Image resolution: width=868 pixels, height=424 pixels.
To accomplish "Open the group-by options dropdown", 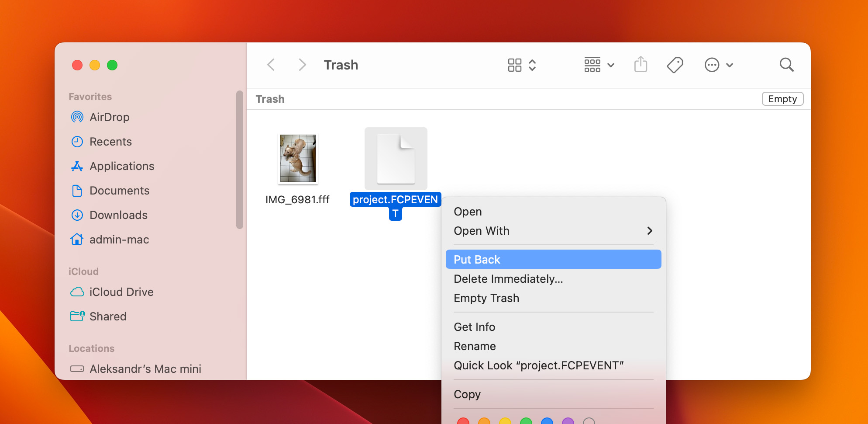I will (x=599, y=65).
